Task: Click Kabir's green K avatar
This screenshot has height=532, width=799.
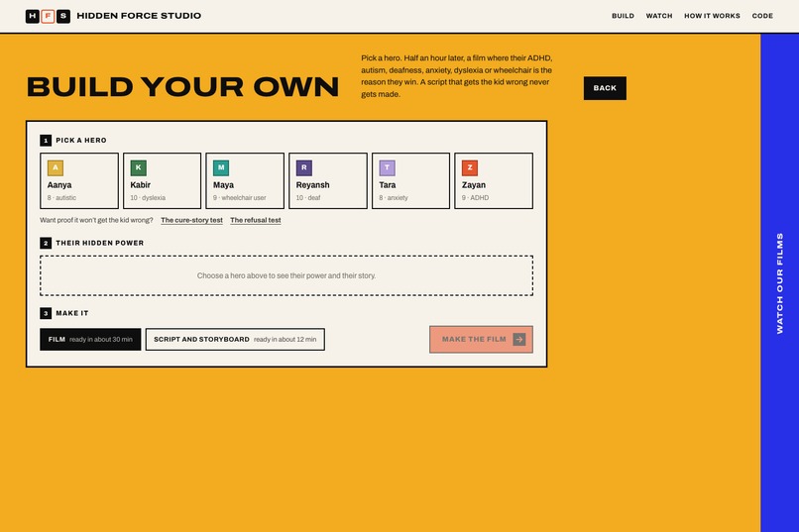Action: click(x=138, y=167)
